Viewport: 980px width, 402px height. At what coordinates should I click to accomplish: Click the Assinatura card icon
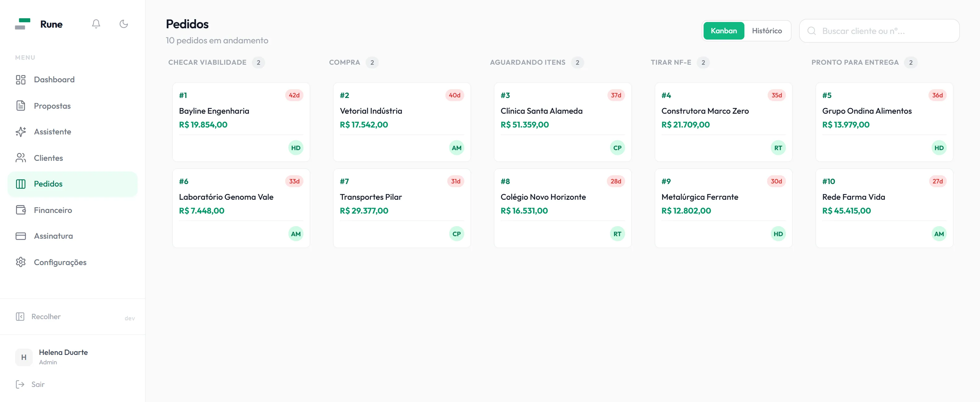coord(20,236)
